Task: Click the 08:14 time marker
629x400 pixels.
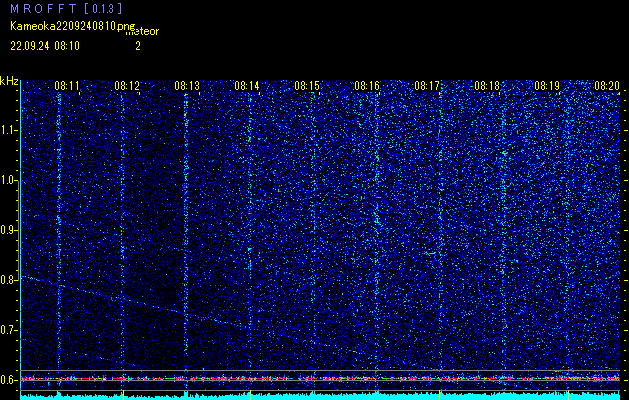Action: click(247, 85)
